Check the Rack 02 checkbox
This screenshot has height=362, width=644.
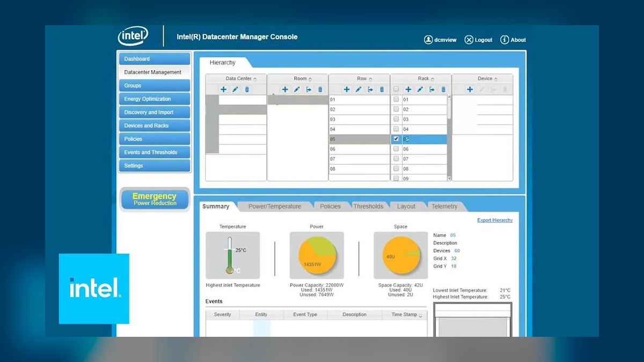tap(396, 109)
